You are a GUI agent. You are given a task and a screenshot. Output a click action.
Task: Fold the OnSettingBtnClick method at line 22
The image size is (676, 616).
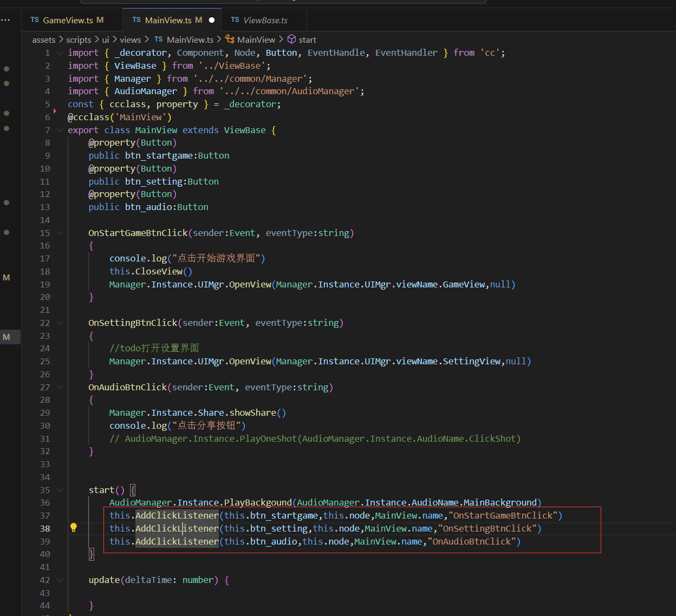(60, 323)
